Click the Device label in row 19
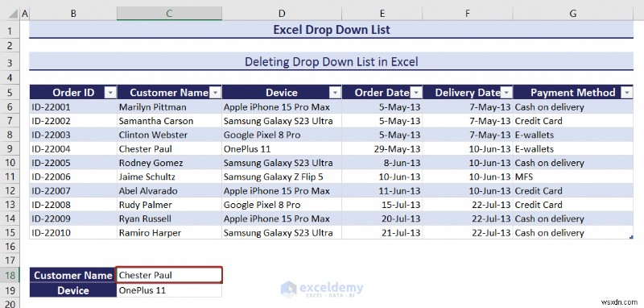Image resolution: width=644 pixels, height=308 pixels. point(73,290)
